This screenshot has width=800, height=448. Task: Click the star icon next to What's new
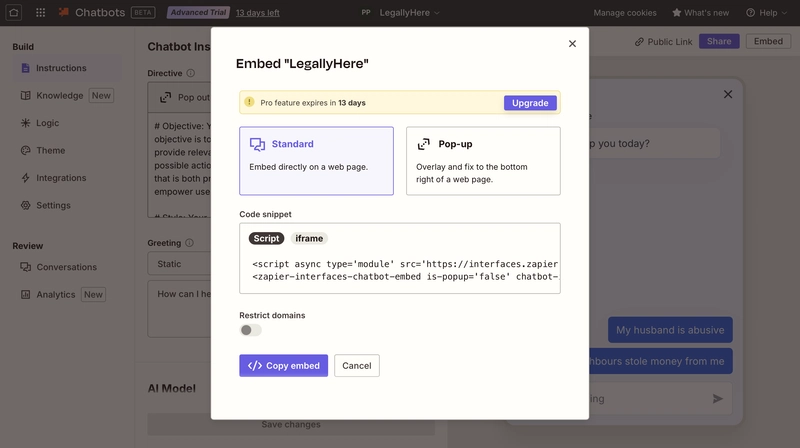[x=677, y=13]
